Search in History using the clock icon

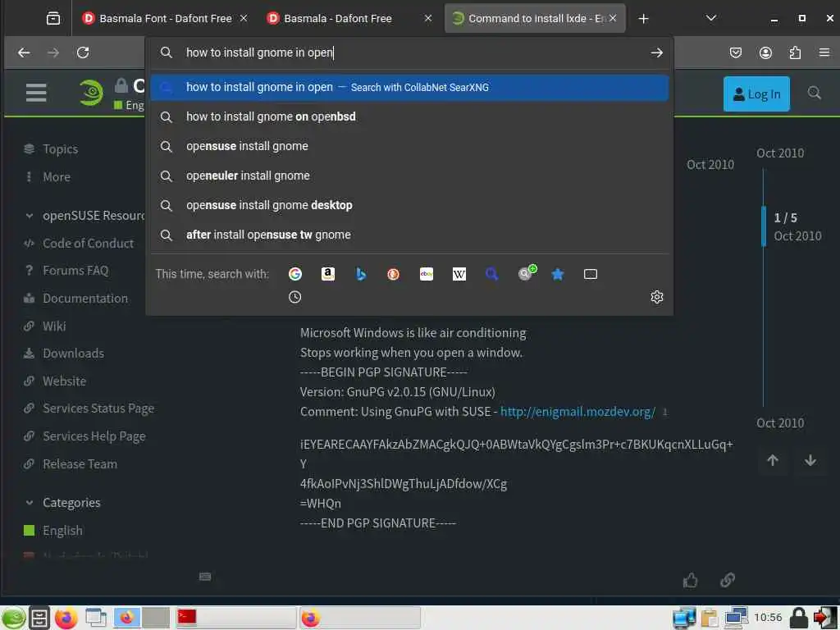pyautogui.click(x=295, y=297)
